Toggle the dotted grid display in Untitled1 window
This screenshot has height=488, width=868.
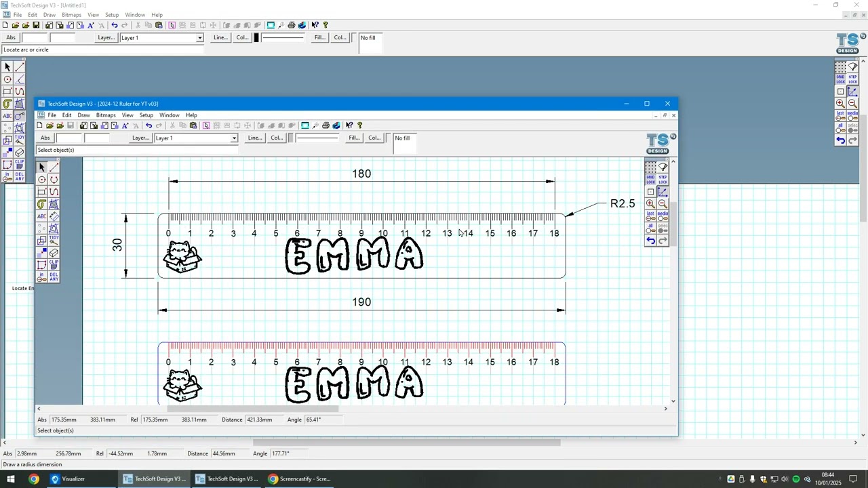click(x=840, y=66)
